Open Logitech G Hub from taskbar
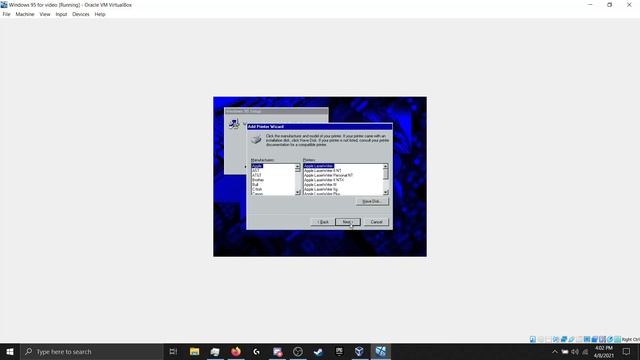 (256, 351)
